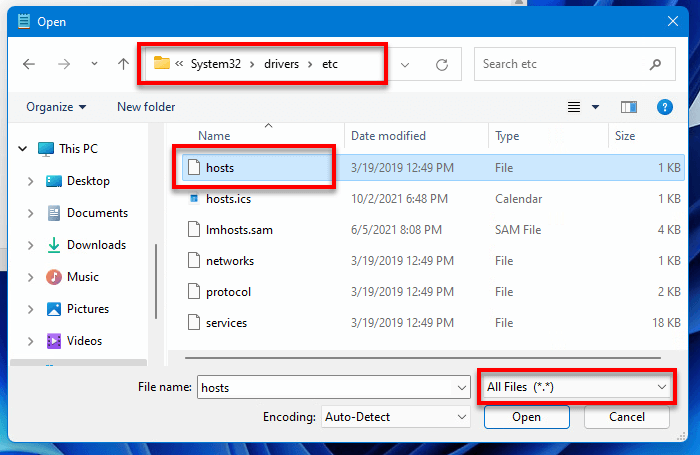Screen dimensions: 700x455
Task: Open view options dropdown arrow
Action: 595,107
